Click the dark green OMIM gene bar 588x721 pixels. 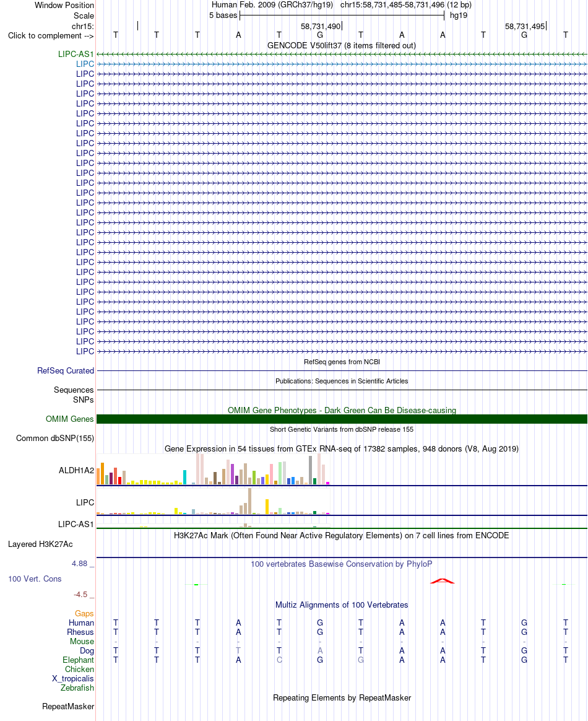[x=342, y=419]
